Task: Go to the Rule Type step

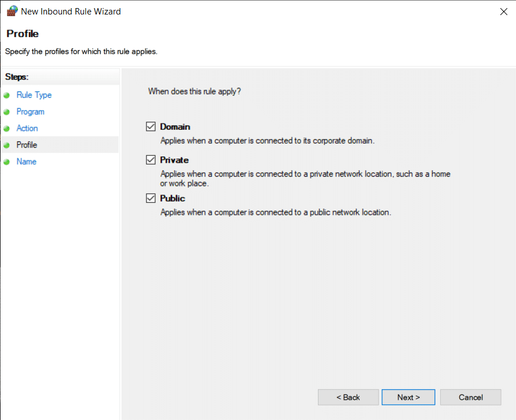Action: (x=34, y=95)
